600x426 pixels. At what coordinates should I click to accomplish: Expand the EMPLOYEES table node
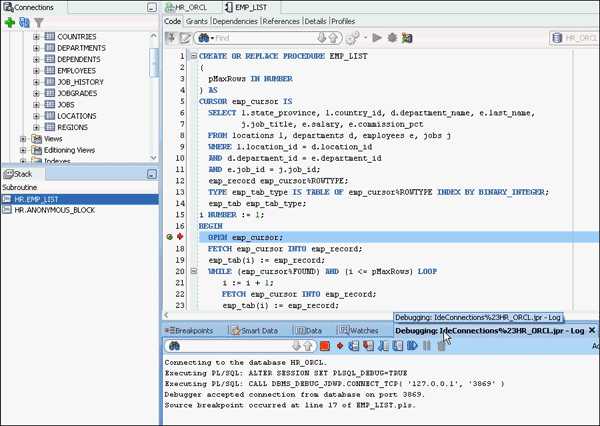(x=36, y=71)
